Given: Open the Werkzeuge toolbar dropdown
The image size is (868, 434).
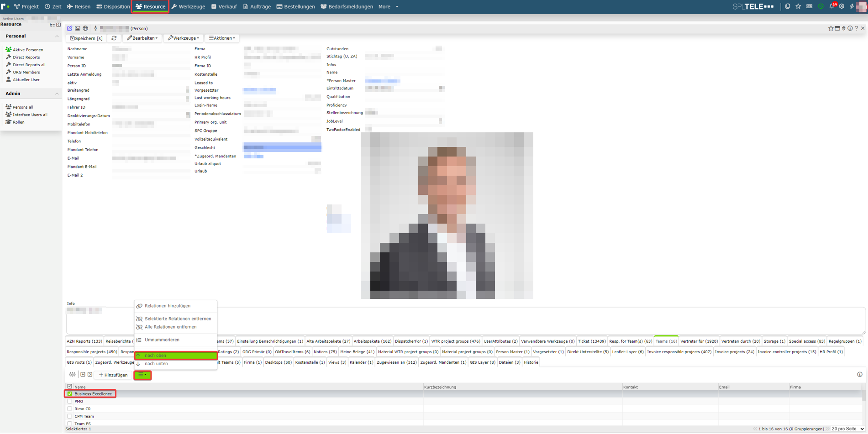Looking at the screenshot, I should [x=184, y=38].
